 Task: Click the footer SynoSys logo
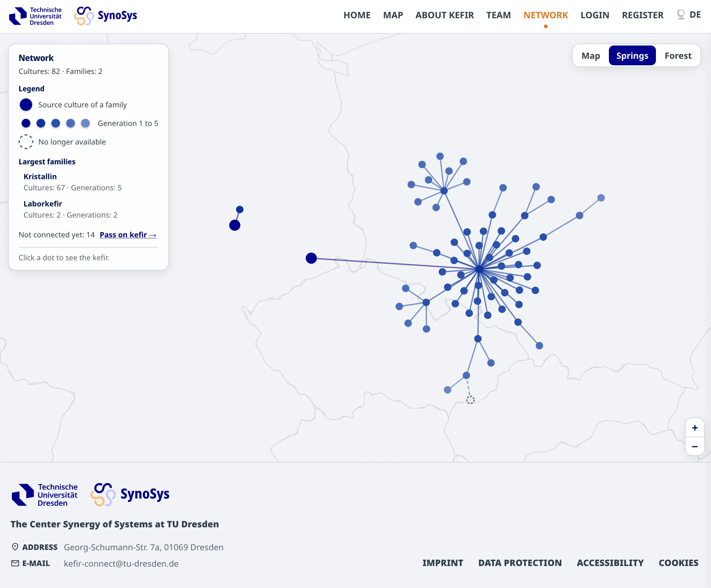click(130, 495)
